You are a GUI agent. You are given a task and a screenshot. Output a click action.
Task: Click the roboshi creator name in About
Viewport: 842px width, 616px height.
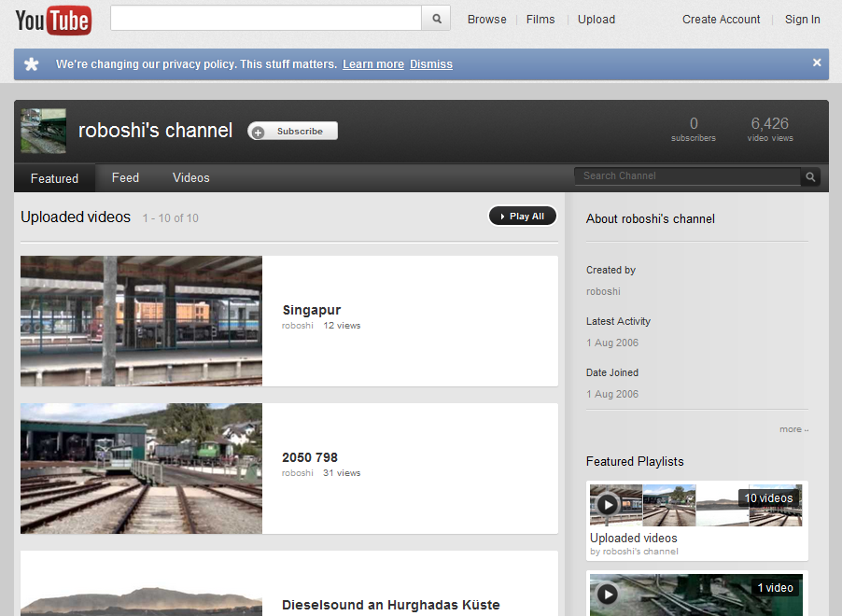(x=603, y=291)
